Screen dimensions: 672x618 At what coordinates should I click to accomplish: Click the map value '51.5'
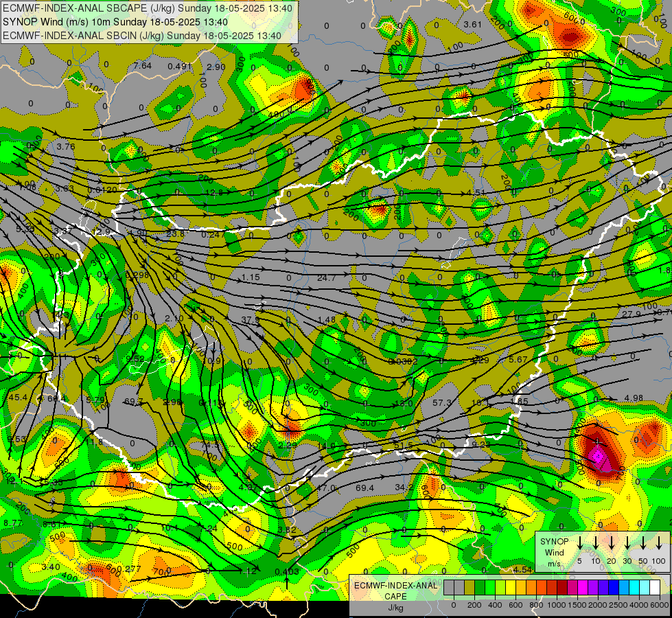[x=404, y=446]
